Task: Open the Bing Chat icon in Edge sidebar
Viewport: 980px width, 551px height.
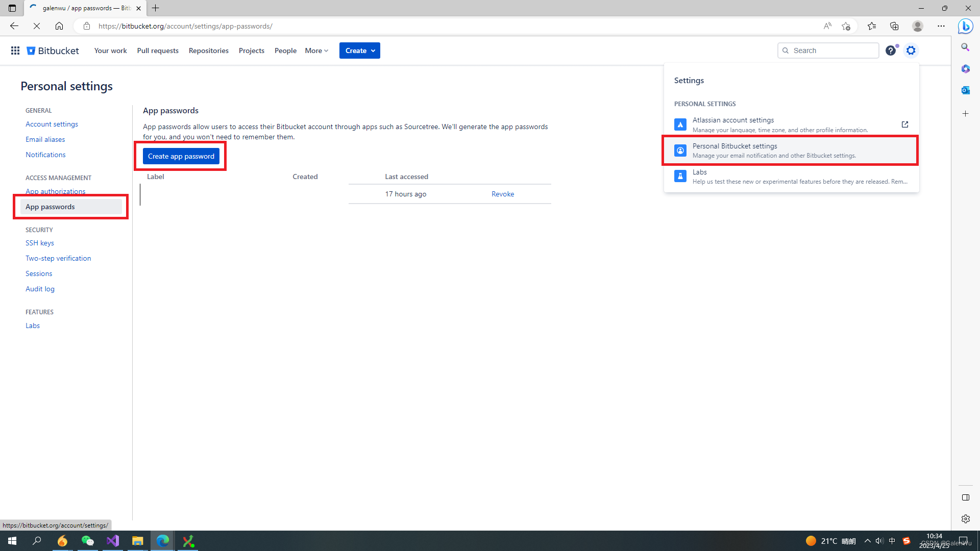Action: point(965,26)
